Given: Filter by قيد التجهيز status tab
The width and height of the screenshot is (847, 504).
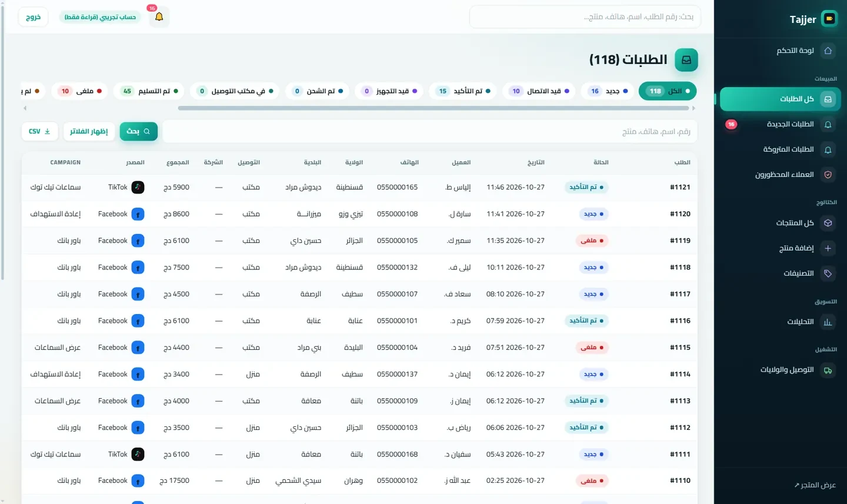Looking at the screenshot, I should (389, 91).
